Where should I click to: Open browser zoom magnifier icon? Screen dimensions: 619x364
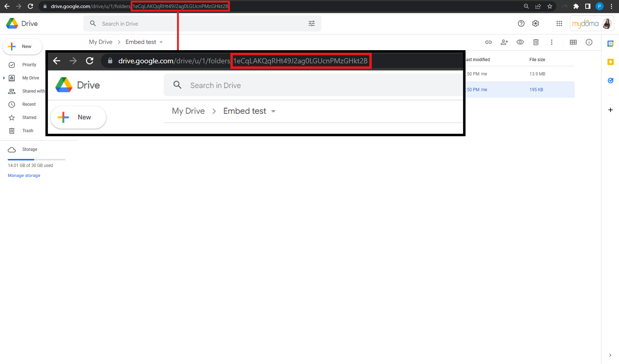click(526, 6)
